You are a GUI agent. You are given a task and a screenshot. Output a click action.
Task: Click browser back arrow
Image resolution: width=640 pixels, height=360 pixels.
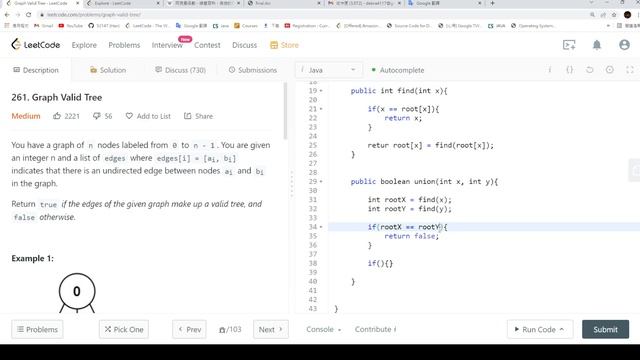click(7, 15)
